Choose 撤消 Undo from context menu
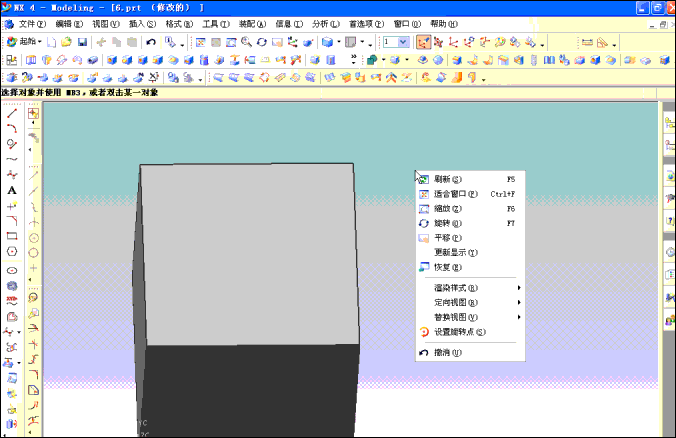The width and height of the screenshot is (676, 438). (x=470, y=352)
